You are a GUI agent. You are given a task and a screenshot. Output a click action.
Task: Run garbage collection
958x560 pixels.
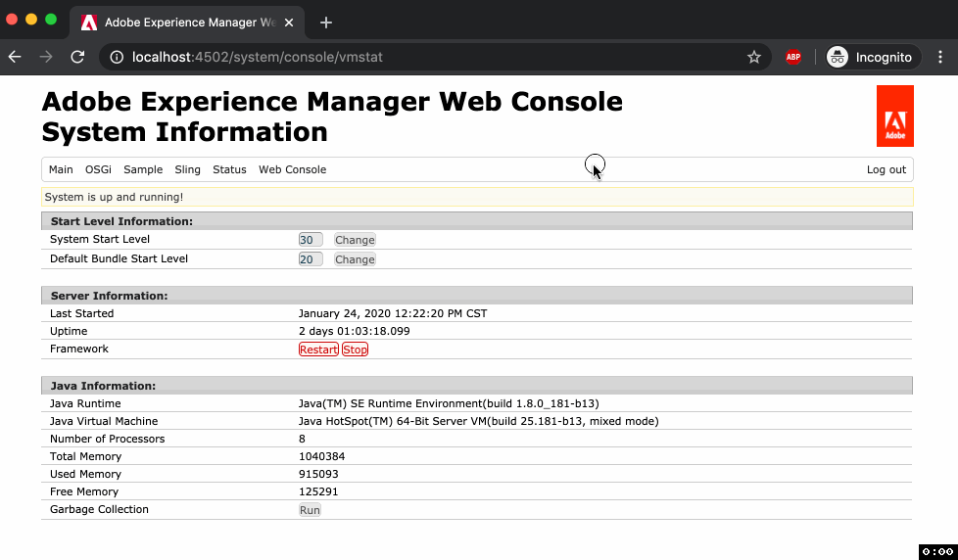(310, 510)
